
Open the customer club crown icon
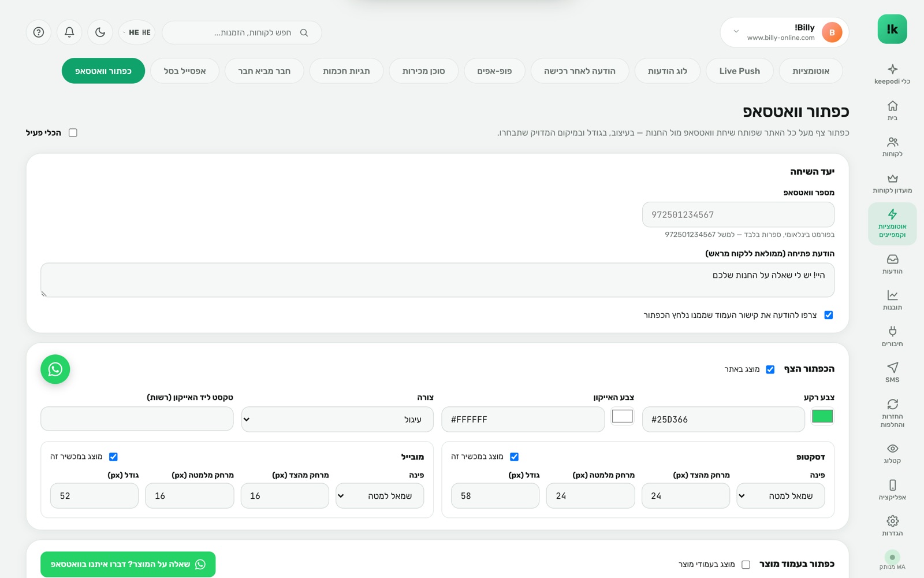(x=892, y=178)
